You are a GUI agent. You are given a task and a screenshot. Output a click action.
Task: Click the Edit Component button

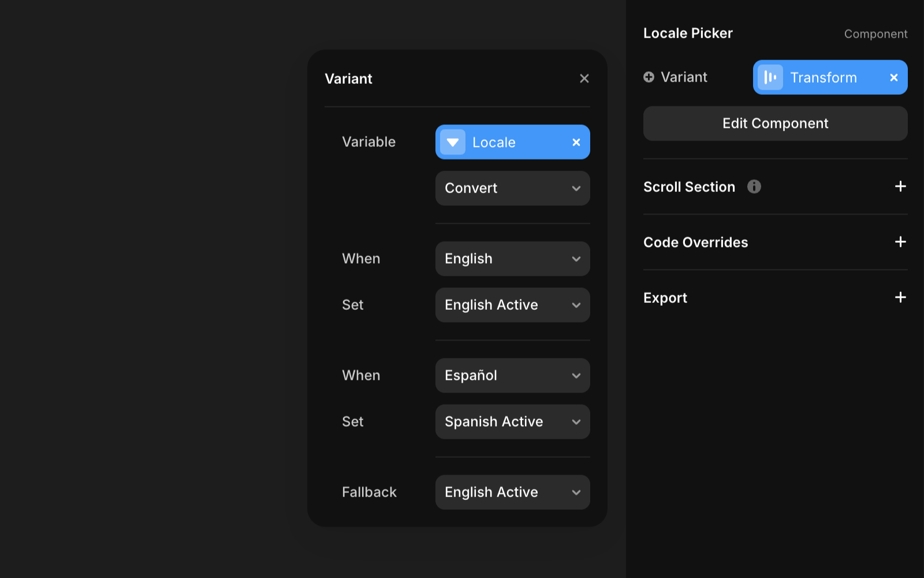pyautogui.click(x=775, y=124)
